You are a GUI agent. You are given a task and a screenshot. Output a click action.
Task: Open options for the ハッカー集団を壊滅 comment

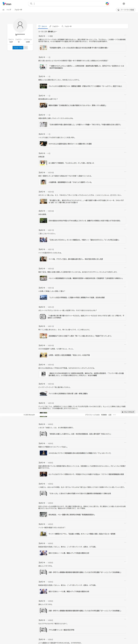[x=125, y=523]
